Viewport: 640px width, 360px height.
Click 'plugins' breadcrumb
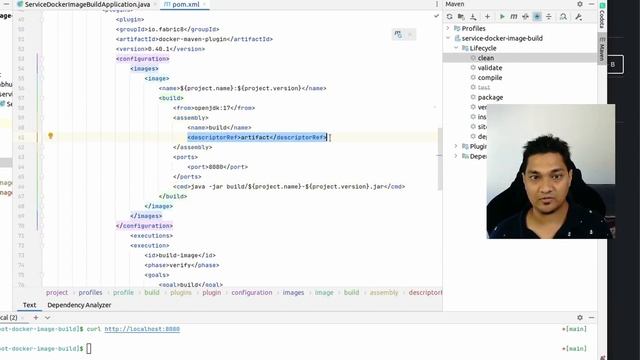tap(181, 292)
